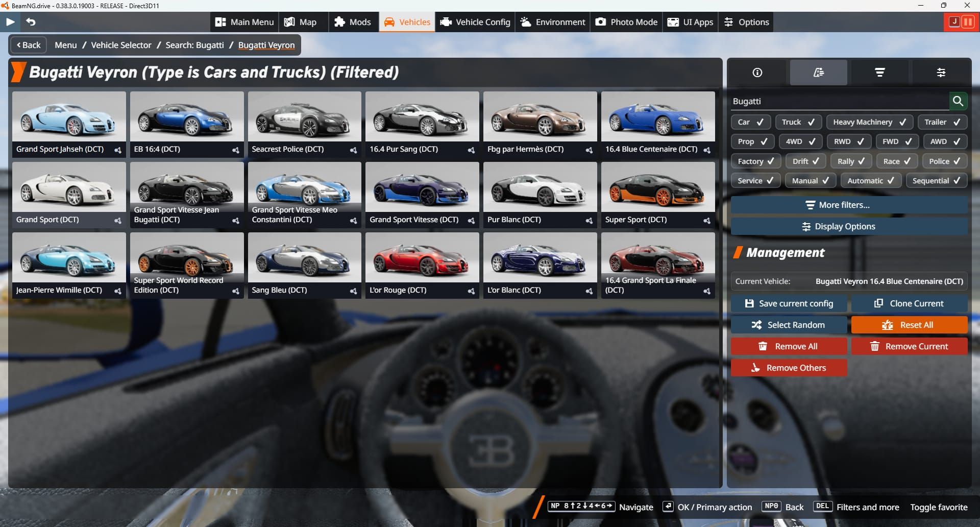980x527 pixels.
Task: Click the Remove Others button
Action: pyautogui.click(x=789, y=367)
